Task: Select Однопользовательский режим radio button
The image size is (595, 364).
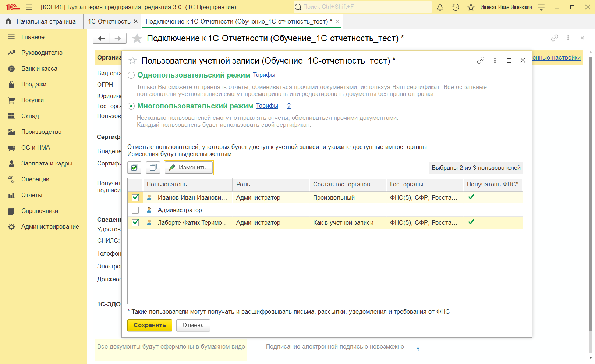Action: [x=131, y=75]
